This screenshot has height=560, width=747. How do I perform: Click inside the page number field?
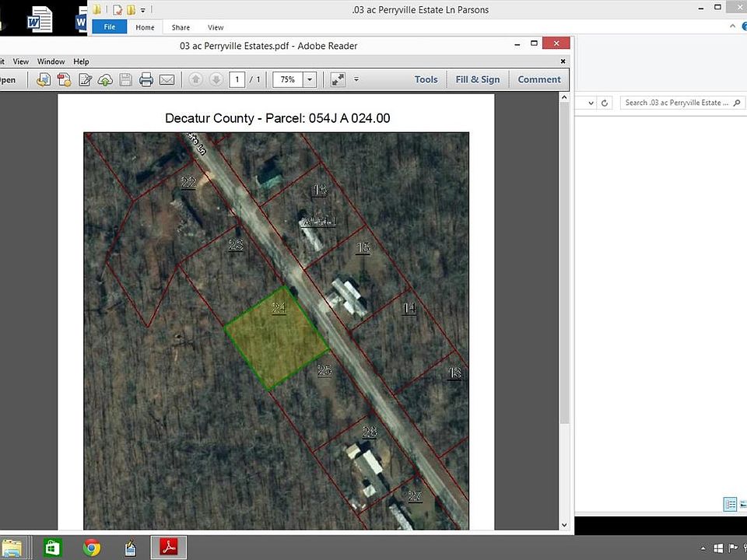237,79
